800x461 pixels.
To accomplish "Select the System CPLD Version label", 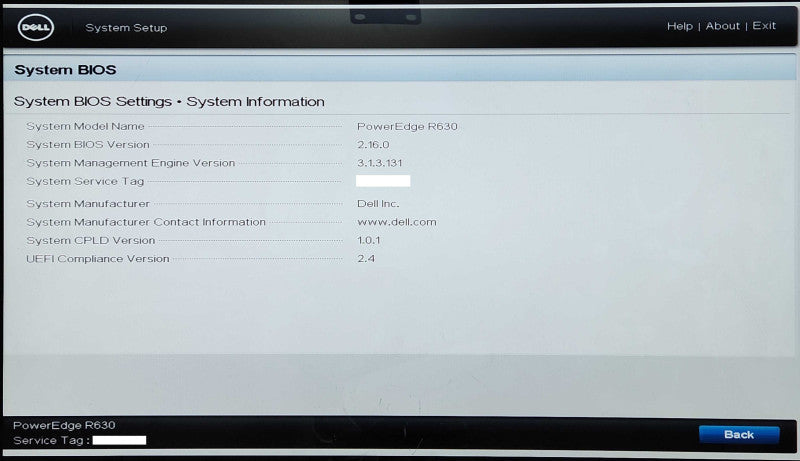I will [90, 240].
